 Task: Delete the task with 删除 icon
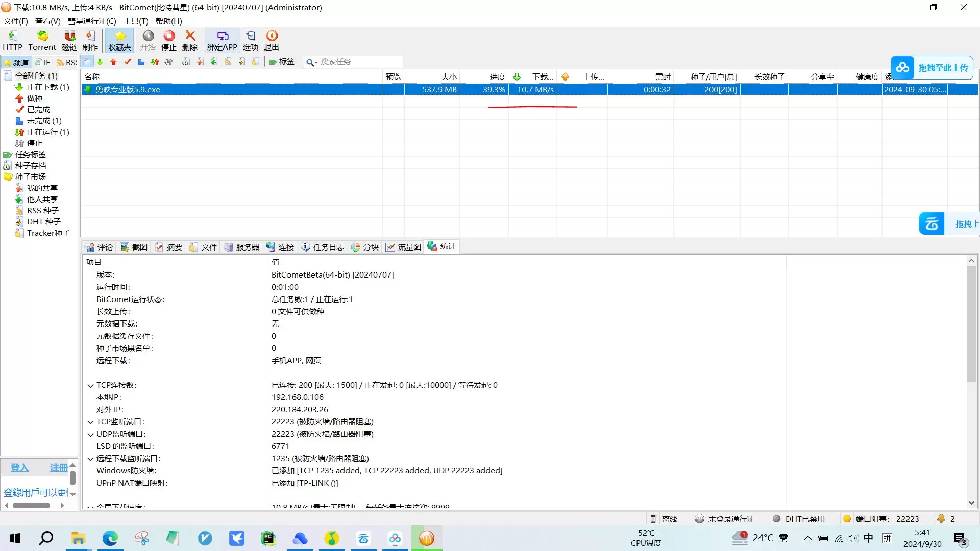(x=190, y=40)
